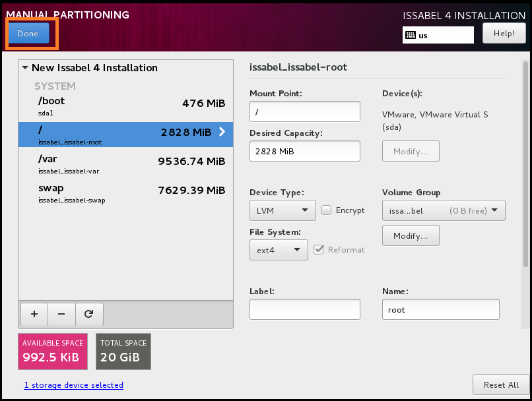Click the Reset All button
Screen dimensions: 532x401
[x=500, y=385]
